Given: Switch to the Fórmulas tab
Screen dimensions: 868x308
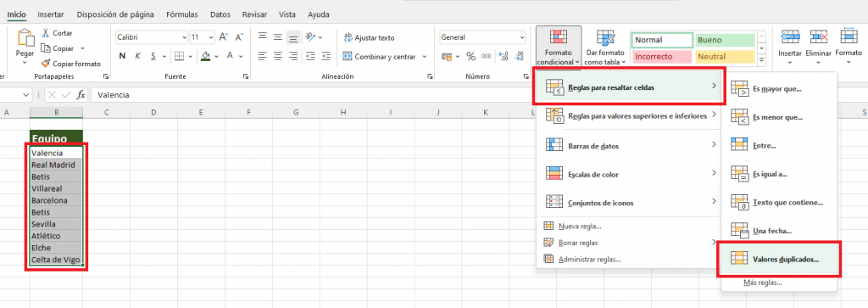Looking at the screenshot, I should point(183,14).
